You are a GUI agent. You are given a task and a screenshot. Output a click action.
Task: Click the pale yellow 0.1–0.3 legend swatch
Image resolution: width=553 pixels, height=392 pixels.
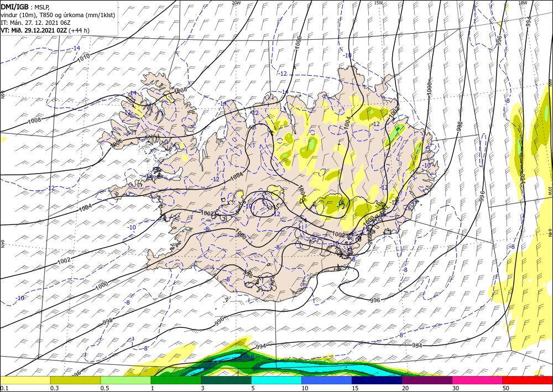coord(25,380)
